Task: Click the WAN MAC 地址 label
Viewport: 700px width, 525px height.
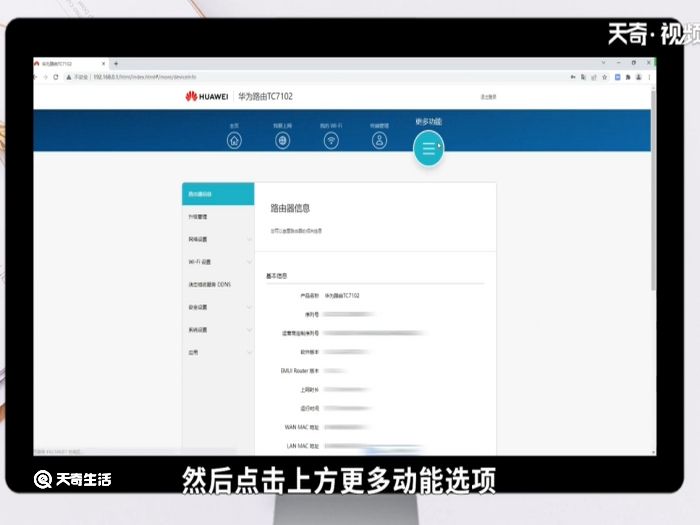Action: (x=302, y=427)
